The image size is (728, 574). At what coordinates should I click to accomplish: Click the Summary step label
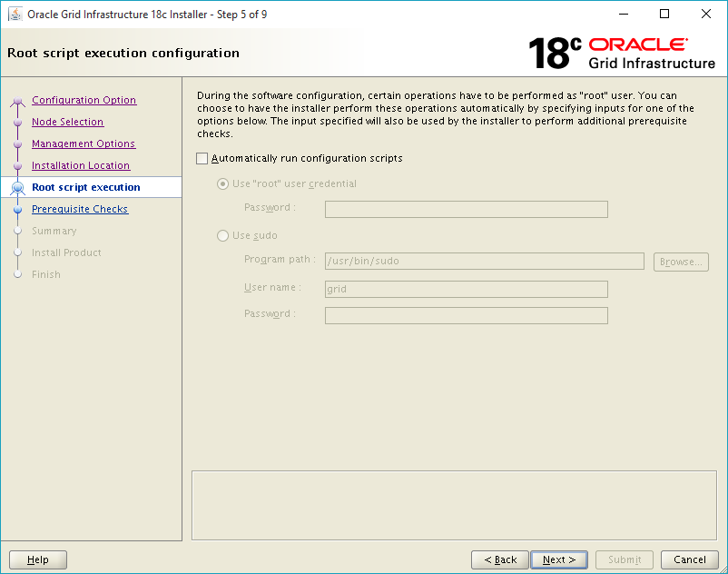pos(54,231)
